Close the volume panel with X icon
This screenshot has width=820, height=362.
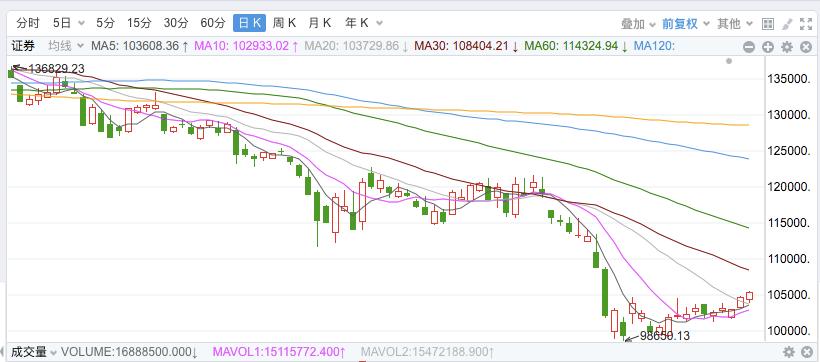[x=807, y=352]
